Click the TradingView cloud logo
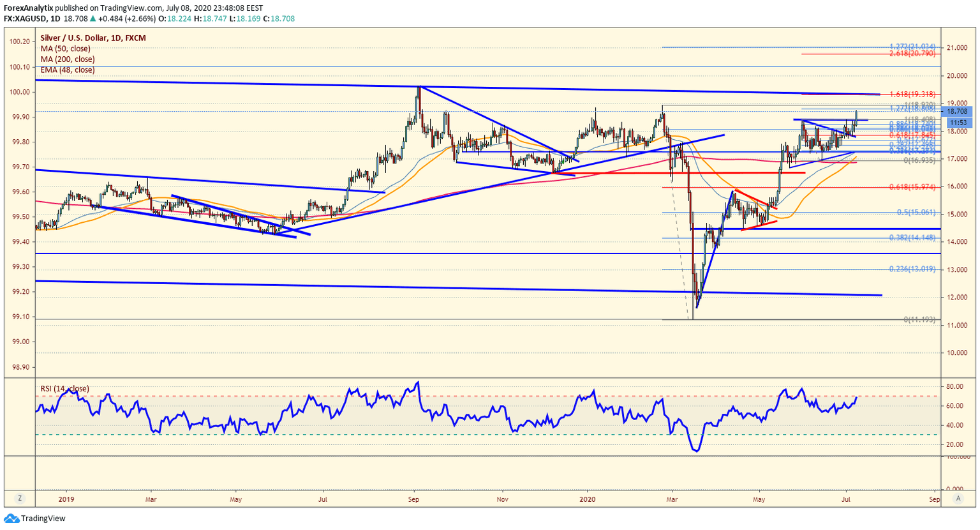Viewport: 980px width, 530px height. click(11, 519)
